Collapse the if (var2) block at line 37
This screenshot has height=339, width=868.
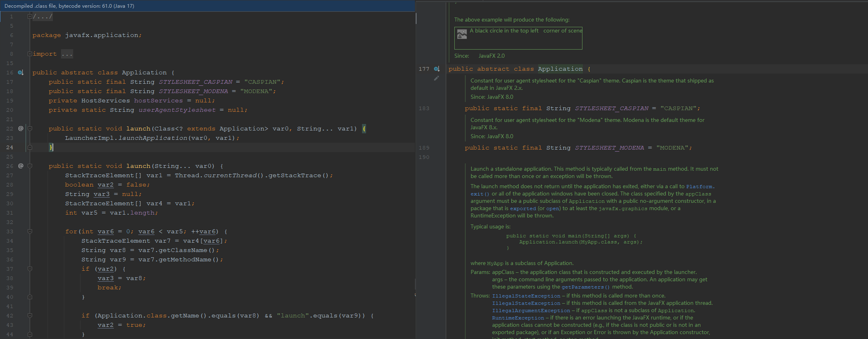coord(30,269)
